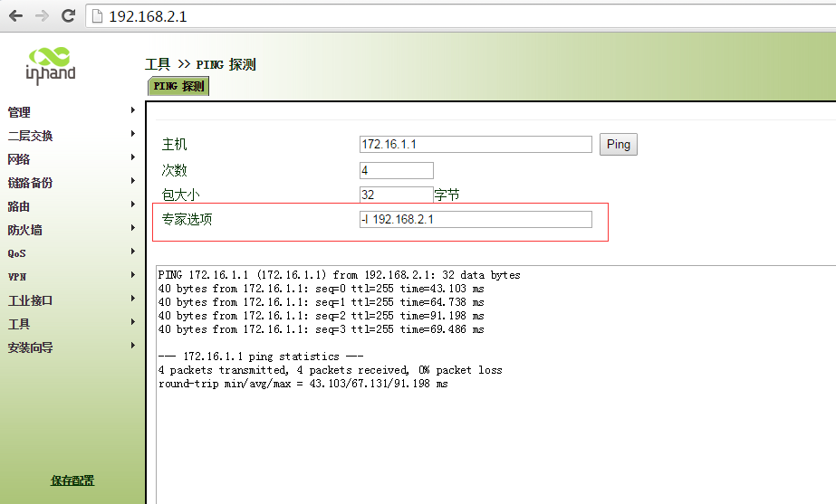Focus the 次数 count field
Screen dimensions: 836x504
[396, 170]
